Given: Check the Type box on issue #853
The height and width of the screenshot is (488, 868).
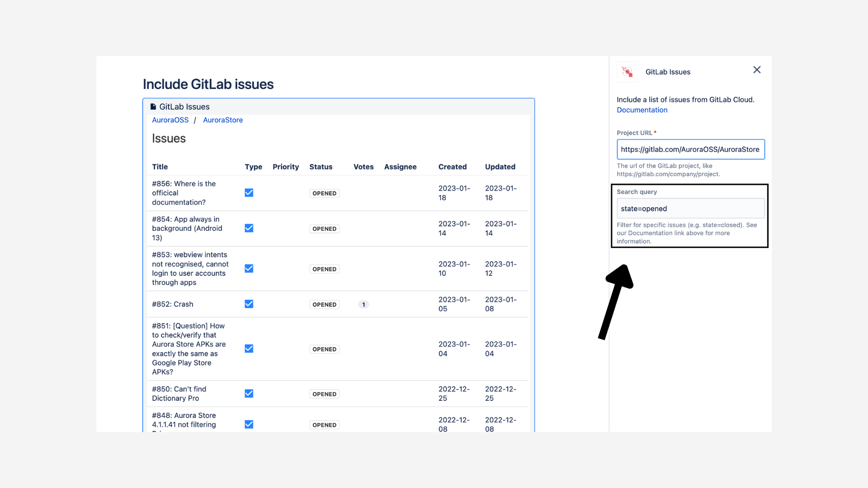Looking at the screenshot, I should (249, 268).
